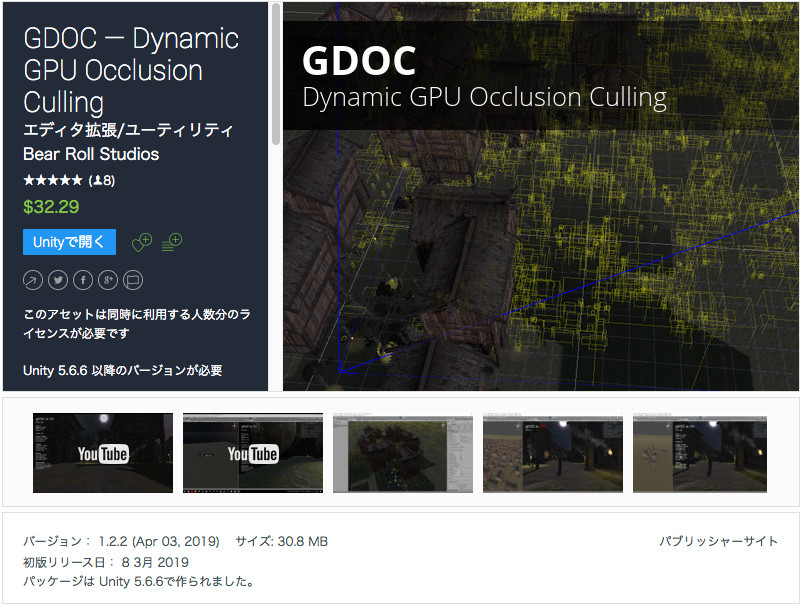803x607 pixels.
Task: Share on Google Plus icon
Action: 108,280
